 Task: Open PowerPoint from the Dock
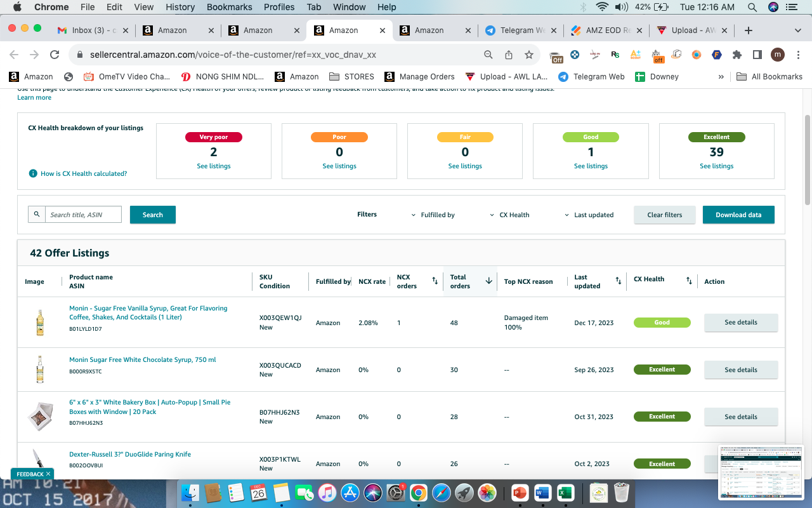pyautogui.click(x=520, y=493)
